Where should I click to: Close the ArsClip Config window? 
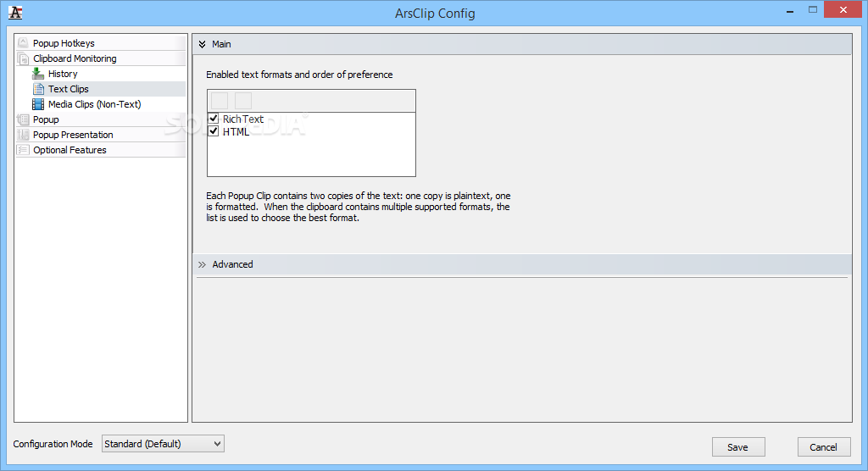tap(843, 10)
